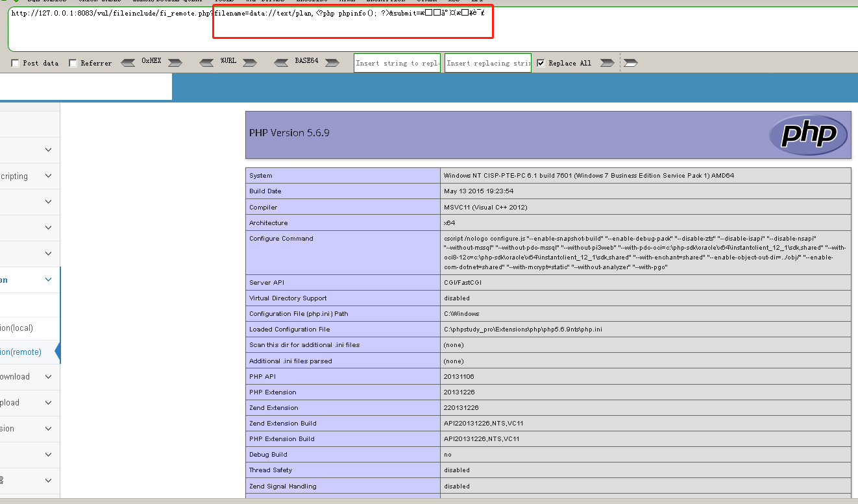Enable the Referrer checkbox

73,63
